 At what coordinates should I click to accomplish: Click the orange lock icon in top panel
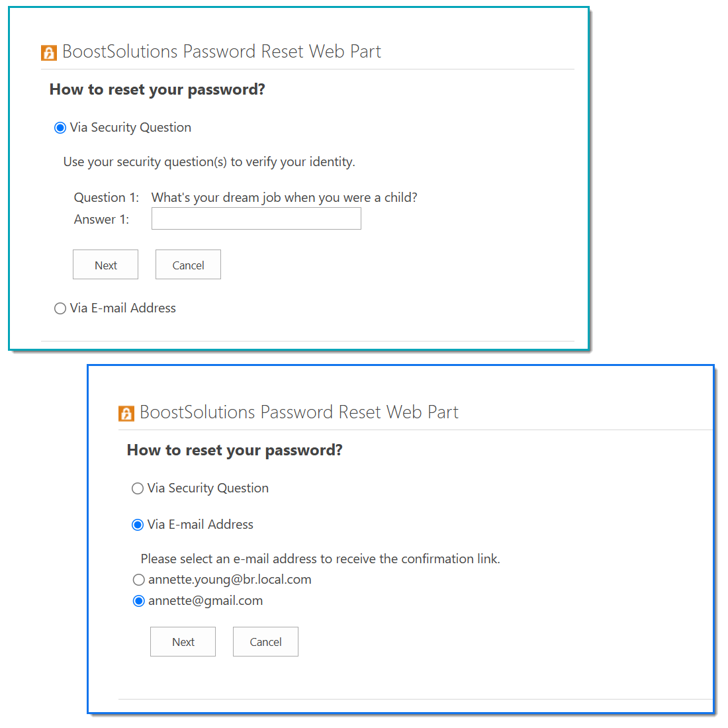(x=49, y=53)
